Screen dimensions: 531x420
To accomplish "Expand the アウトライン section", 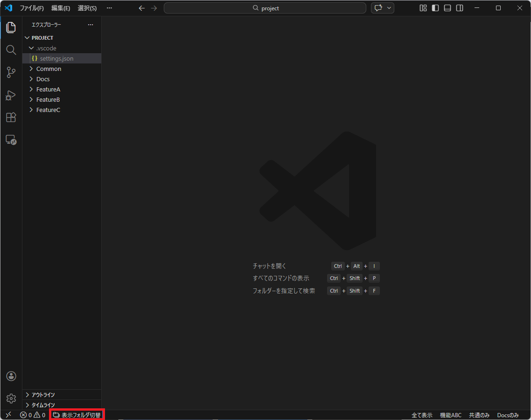I will pyautogui.click(x=43, y=395).
